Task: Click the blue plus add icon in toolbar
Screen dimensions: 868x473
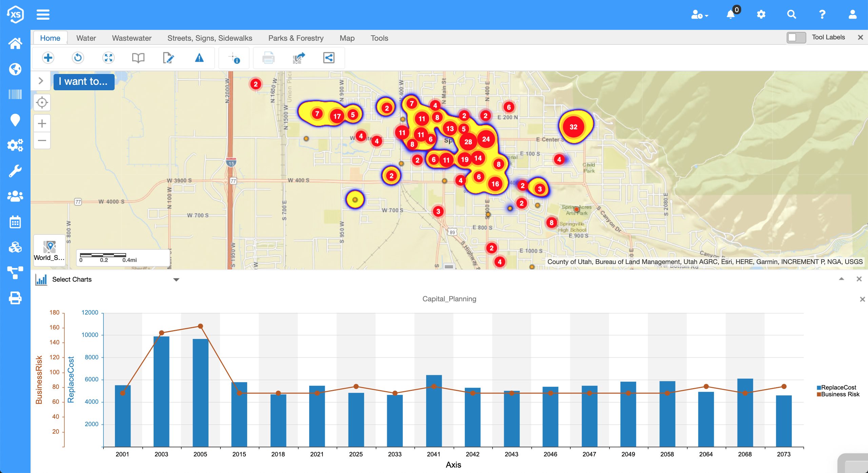Action: tap(48, 58)
